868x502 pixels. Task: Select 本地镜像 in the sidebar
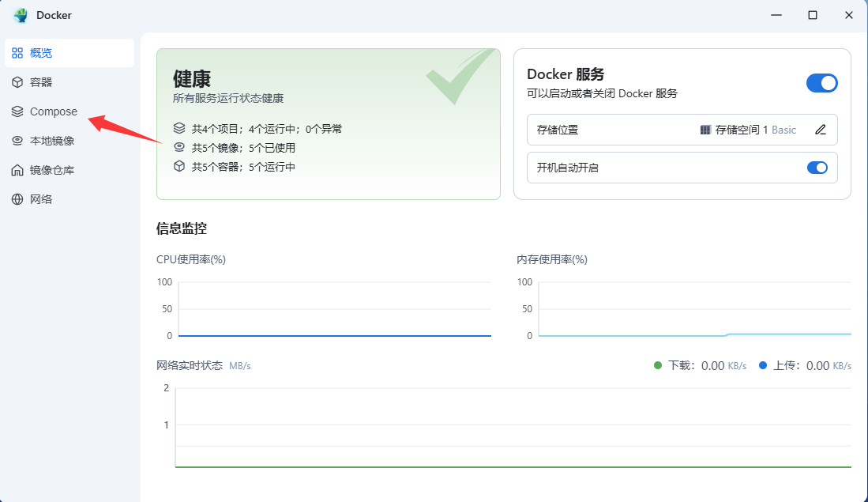52,141
